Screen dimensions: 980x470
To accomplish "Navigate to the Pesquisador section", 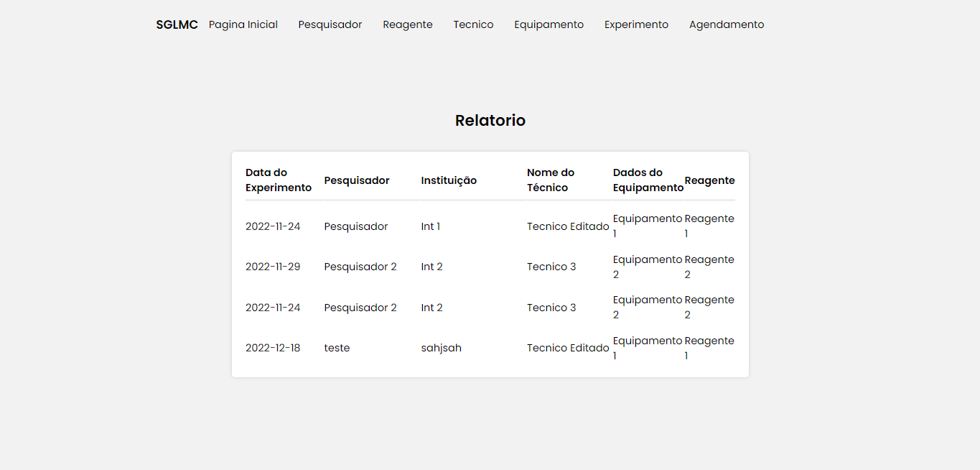I will [330, 24].
